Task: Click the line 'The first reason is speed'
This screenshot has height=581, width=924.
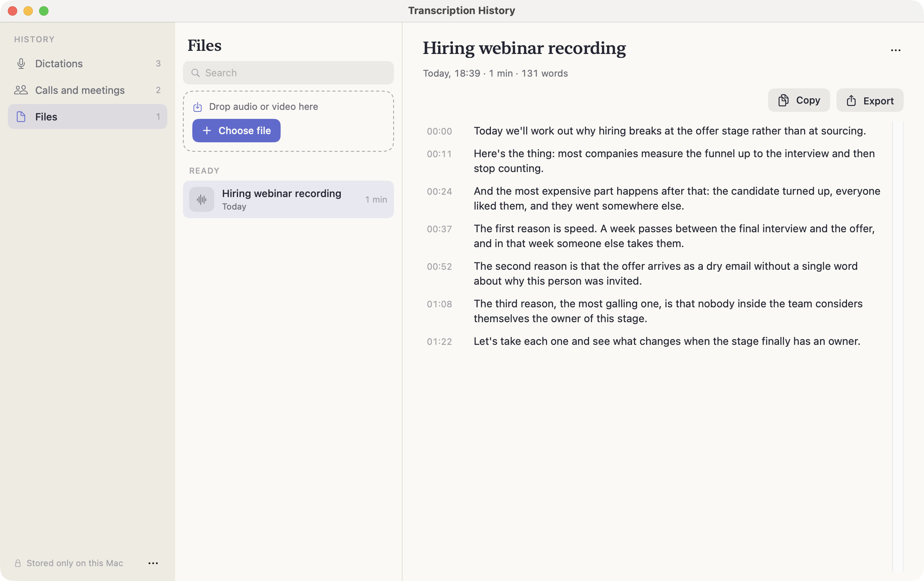Action: 674,236
